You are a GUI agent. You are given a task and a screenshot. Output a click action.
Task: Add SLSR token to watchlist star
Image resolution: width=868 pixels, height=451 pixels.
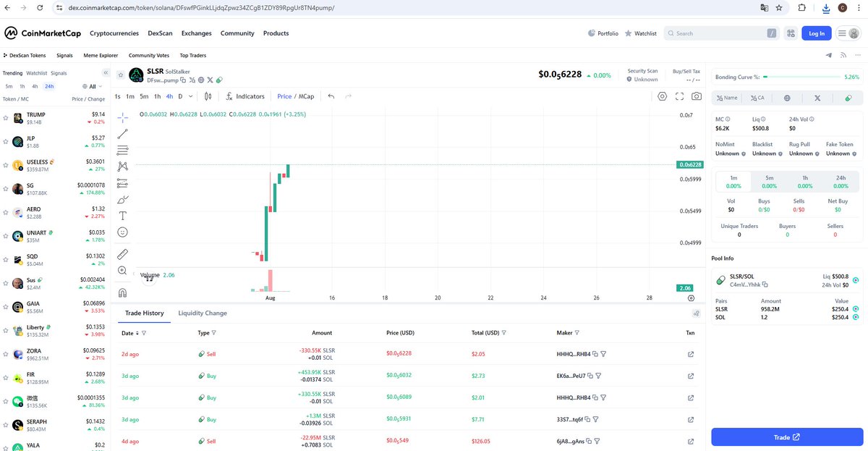pyautogui.click(x=120, y=75)
